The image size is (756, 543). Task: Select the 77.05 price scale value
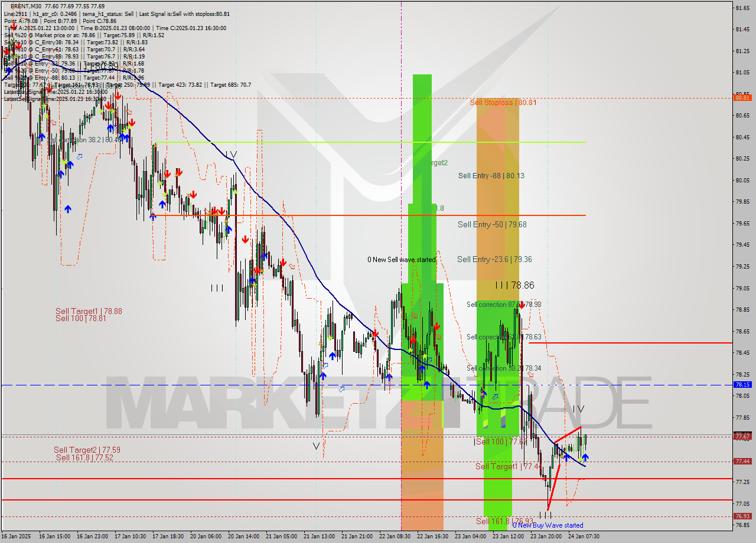[742, 503]
